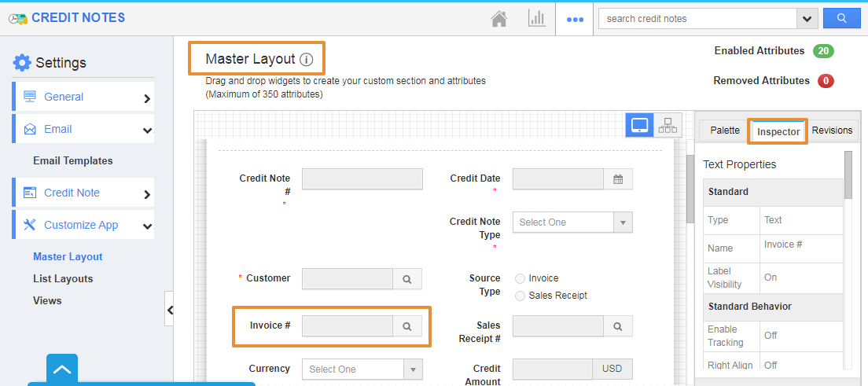Click the General monitor icon
The width and height of the screenshot is (868, 386).
pos(29,97)
